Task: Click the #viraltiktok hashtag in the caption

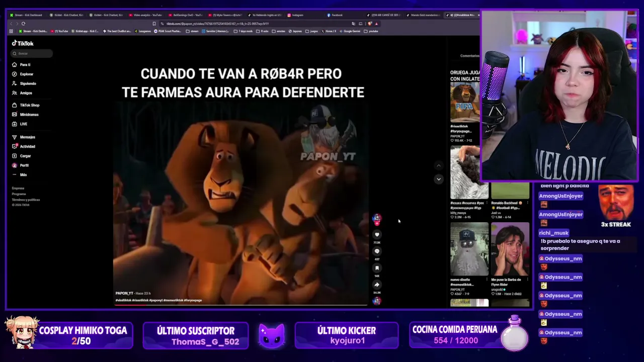Action: pos(123,300)
